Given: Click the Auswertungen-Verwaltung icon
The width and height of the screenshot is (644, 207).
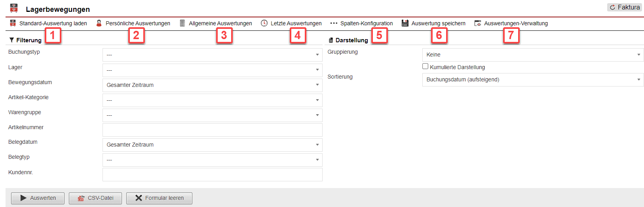Looking at the screenshot, I should (478, 23).
